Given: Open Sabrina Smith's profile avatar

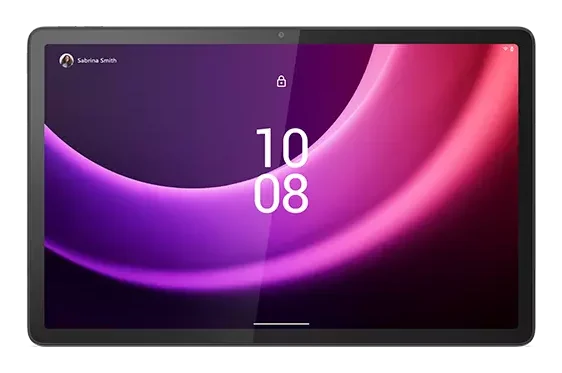Looking at the screenshot, I should click(x=66, y=61).
